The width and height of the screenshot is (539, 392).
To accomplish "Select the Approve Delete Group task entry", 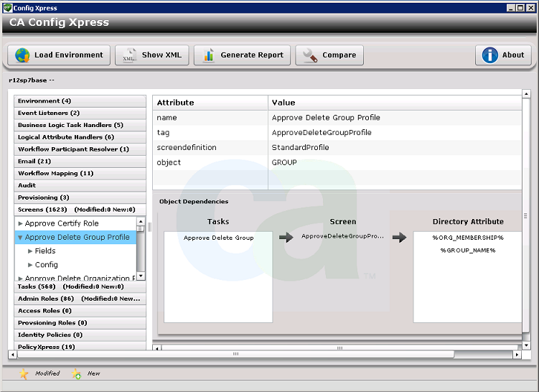I will (218, 237).
